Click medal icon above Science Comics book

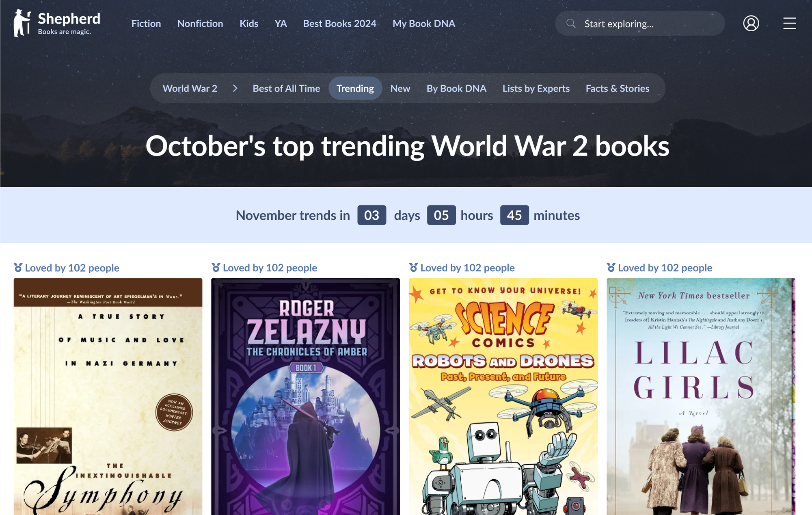[x=413, y=267]
